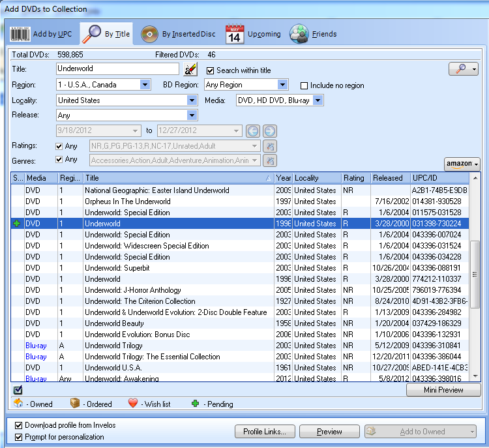Sort by the UPC/ID column header
This screenshot has width=489, height=448.
tap(439, 178)
